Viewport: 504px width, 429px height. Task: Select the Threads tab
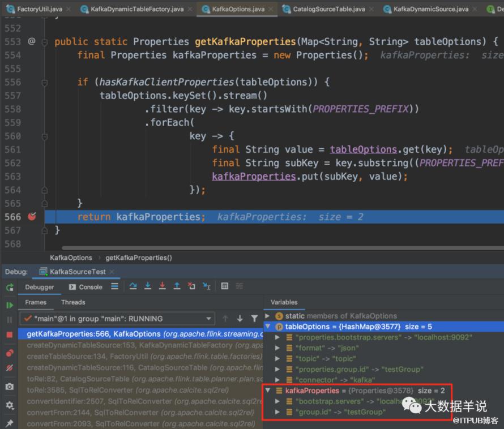pos(73,302)
